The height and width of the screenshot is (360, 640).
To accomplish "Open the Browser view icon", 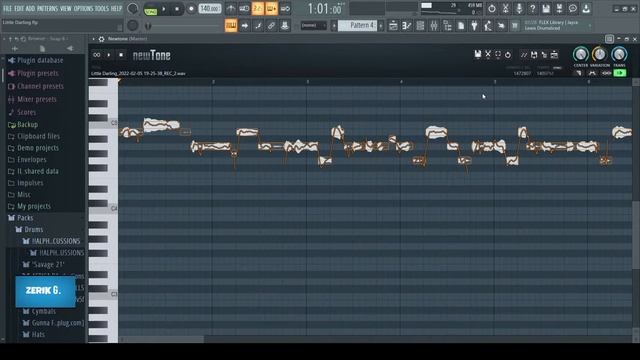I will tap(447, 26).
